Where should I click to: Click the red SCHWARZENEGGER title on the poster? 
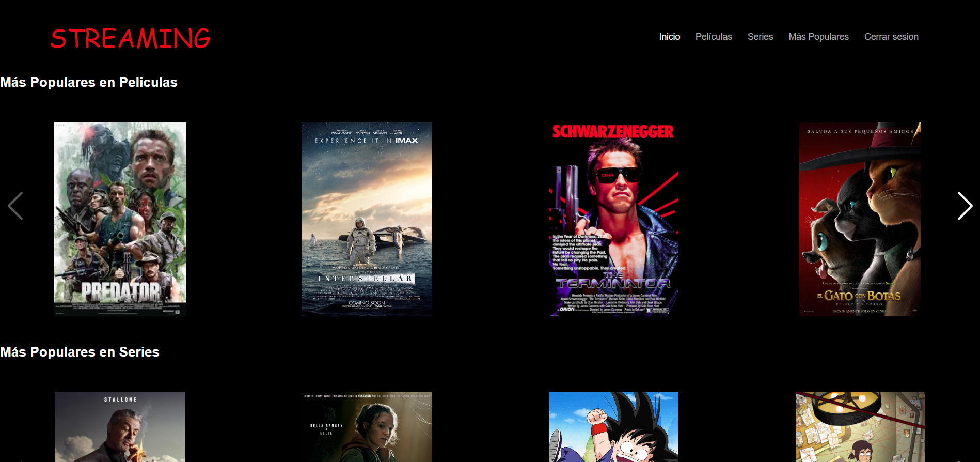click(613, 132)
